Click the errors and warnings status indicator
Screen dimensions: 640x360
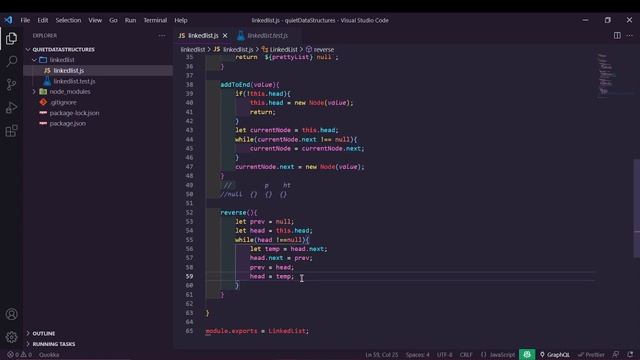tap(19, 355)
